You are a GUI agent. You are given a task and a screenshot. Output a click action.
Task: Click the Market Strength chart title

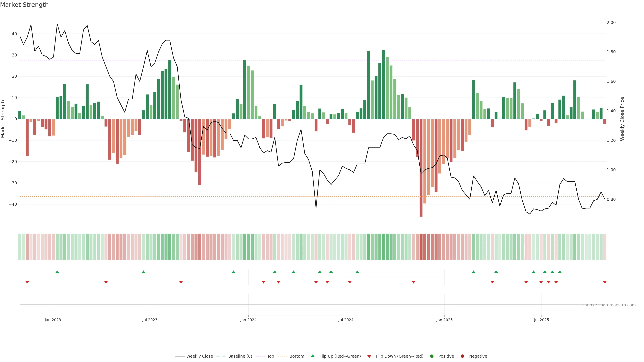(24, 5)
